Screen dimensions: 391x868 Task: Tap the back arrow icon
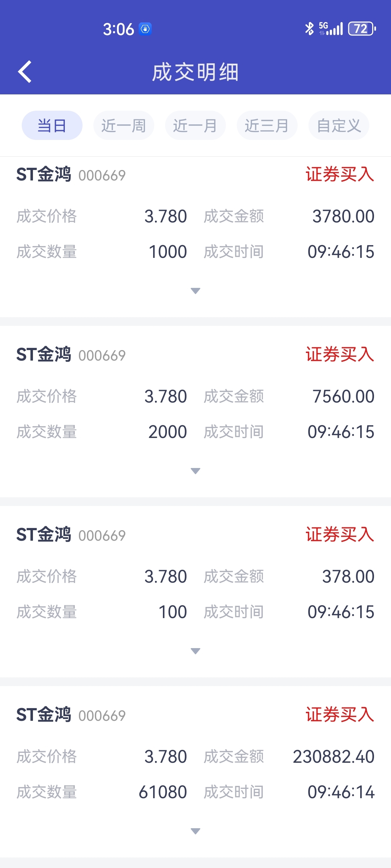pos(25,72)
